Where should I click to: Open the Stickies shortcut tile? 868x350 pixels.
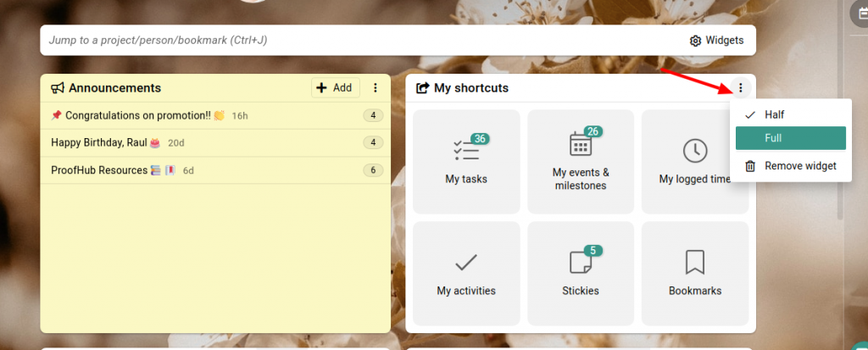[580, 274]
